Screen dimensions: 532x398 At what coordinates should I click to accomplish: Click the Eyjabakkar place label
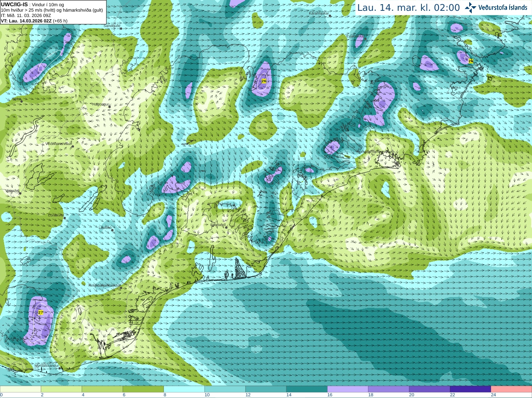(x=355, y=36)
